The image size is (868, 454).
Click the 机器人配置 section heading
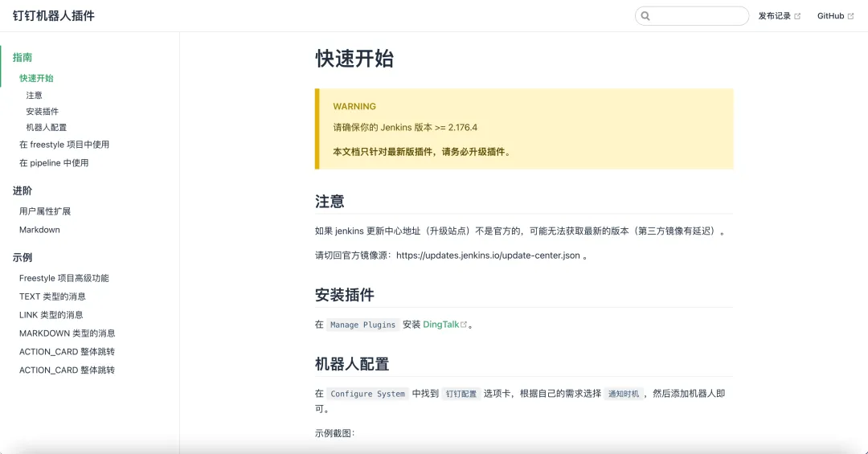click(x=352, y=364)
